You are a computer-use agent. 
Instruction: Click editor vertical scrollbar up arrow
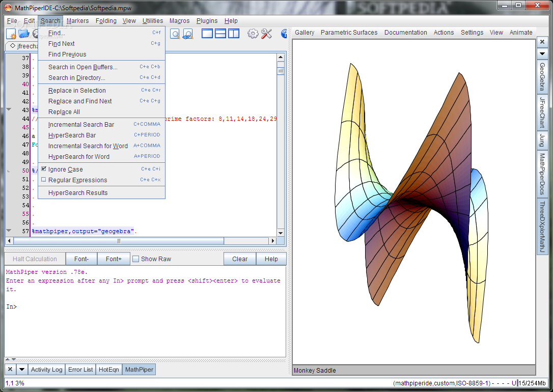point(281,57)
